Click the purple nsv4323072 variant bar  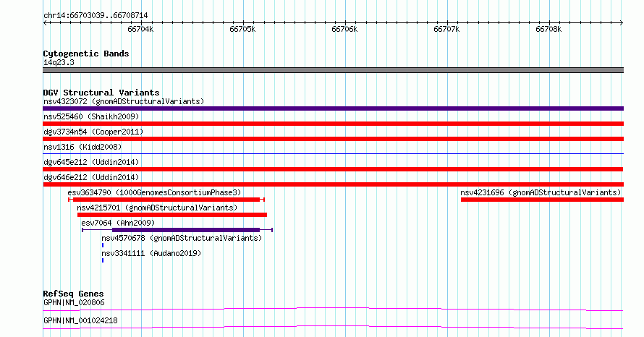click(x=333, y=108)
